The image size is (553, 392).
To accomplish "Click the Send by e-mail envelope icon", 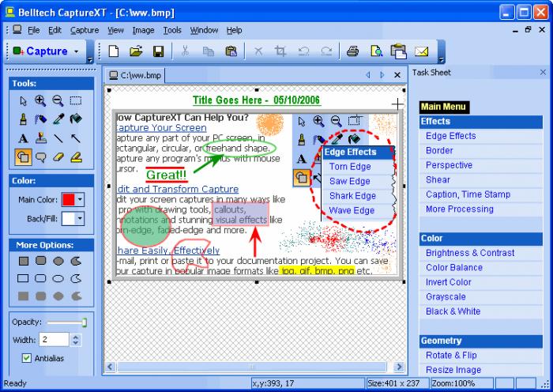I will 421,51.
